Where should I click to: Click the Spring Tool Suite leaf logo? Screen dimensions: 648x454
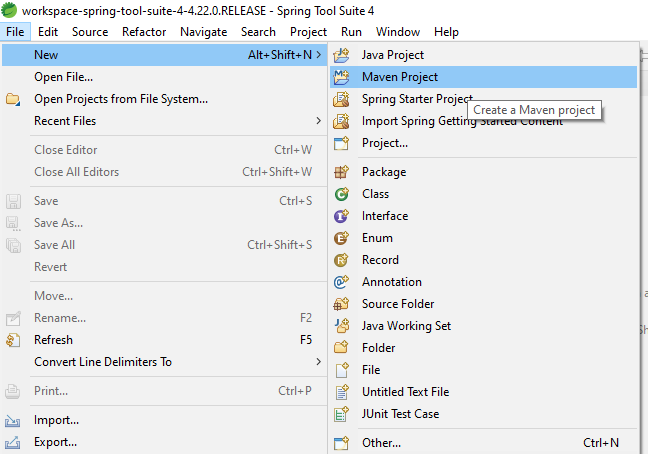[9, 10]
